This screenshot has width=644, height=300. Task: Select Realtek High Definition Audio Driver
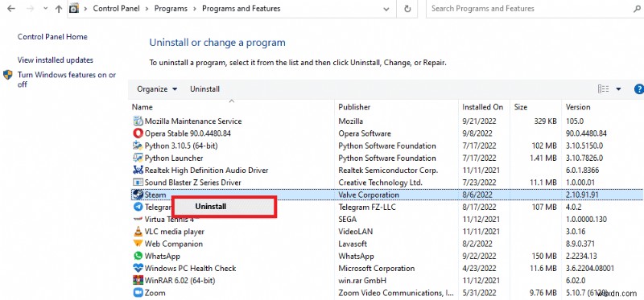click(206, 170)
